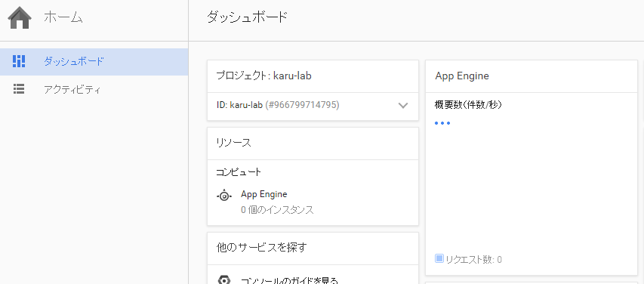Image resolution: width=644 pixels, height=284 pixels.
Task: Click the プロジェクト: karu-lab card title
Action: pyautogui.click(x=263, y=76)
